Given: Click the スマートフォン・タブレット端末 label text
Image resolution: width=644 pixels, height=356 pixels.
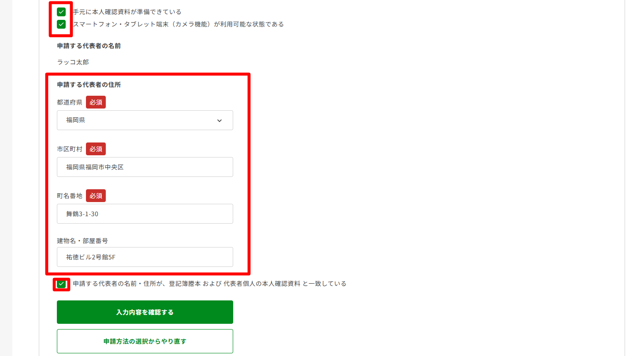Looking at the screenshot, I should click(x=179, y=24).
